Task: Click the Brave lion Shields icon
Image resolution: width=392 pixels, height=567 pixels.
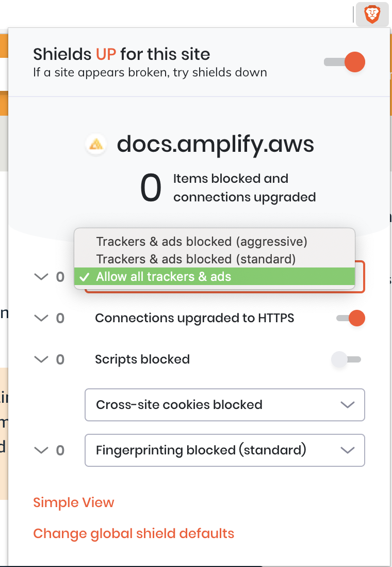Action: (x=372, y=14)
